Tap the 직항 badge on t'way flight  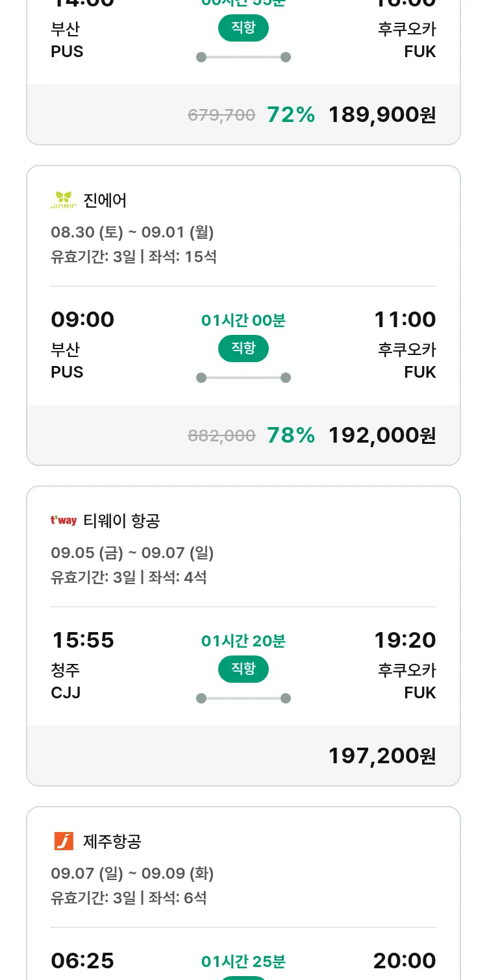(243, 669)
